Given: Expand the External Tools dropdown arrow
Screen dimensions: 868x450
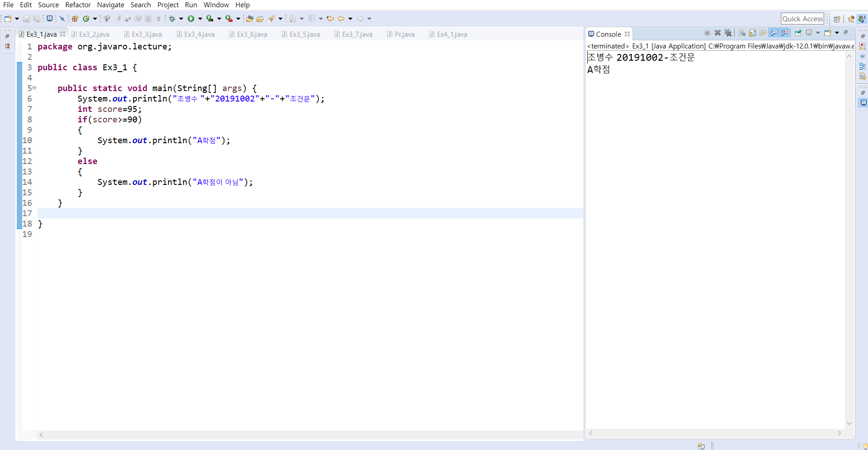Looking at the screenshot, I should tap(238, 19).
